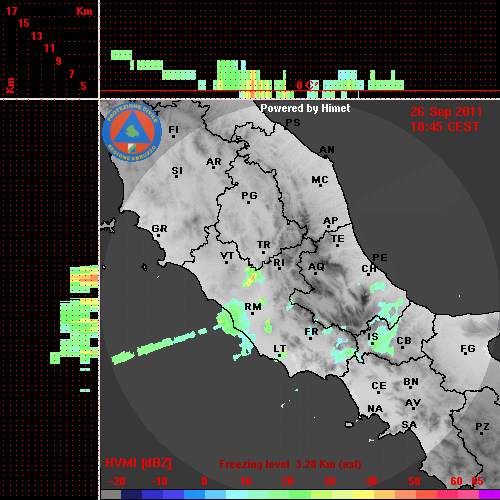Click the date '26 Sep 2011'
The image size is (500, 500).
446,112
